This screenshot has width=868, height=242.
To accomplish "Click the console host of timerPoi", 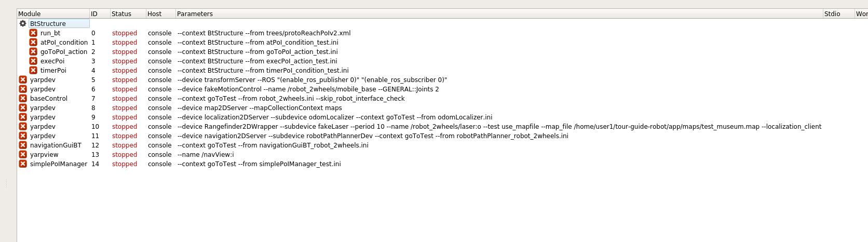I will (159, 70).
